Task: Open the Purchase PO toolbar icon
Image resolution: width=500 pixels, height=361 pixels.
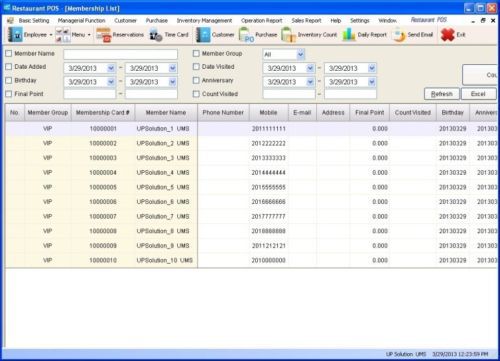Action: pyautogui.click(x=246, y=35)
